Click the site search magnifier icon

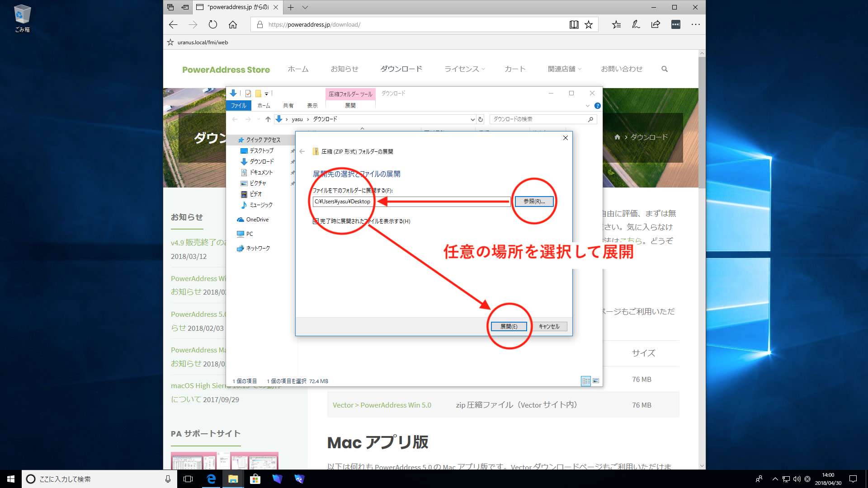coord(665,69)
